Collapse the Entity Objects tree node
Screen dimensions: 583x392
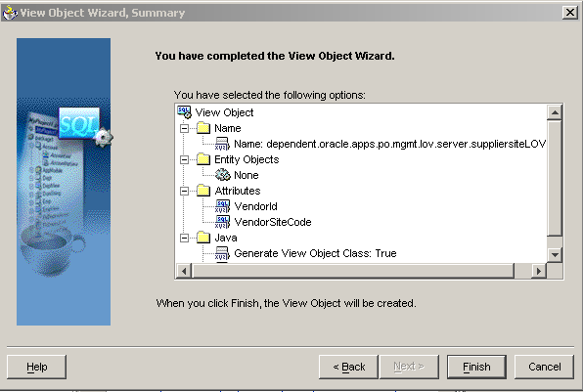pos(184,159)
